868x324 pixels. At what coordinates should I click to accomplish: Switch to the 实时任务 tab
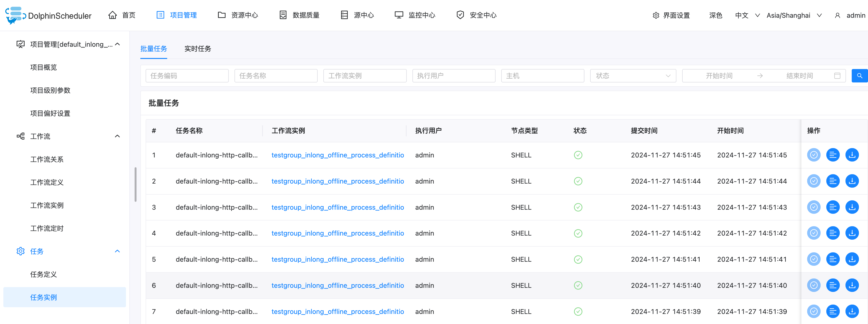point(197,49)
